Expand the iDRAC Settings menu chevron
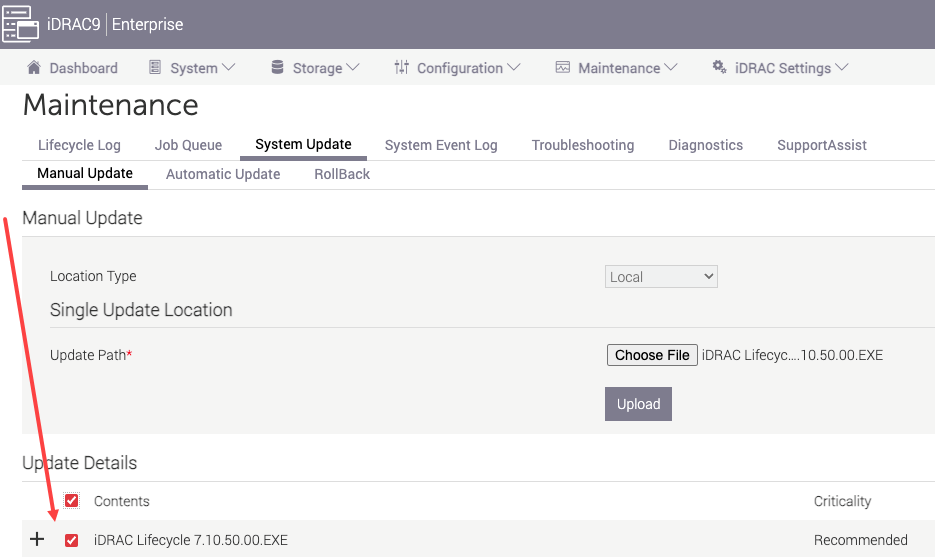The image size is (935, 557). tap(841, 68)
